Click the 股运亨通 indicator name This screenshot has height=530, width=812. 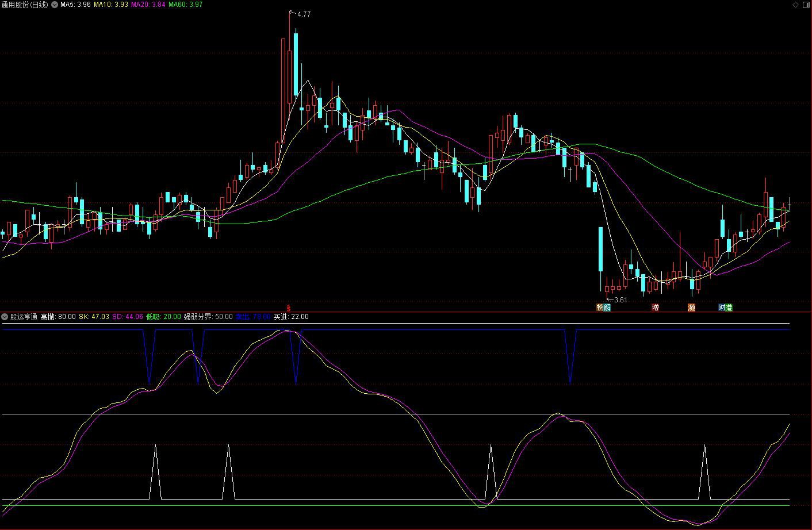(x=24, y=317)
